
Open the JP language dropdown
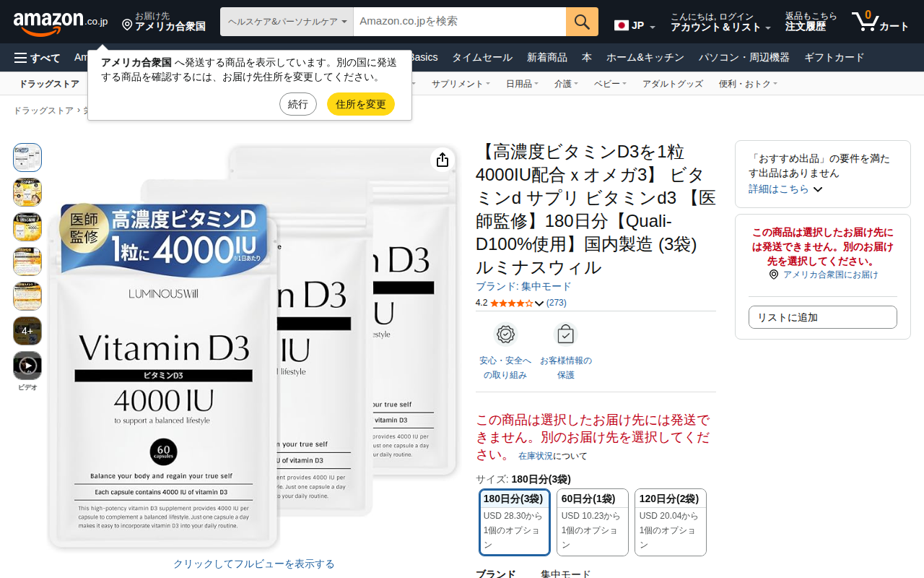[x=635, y=26]
